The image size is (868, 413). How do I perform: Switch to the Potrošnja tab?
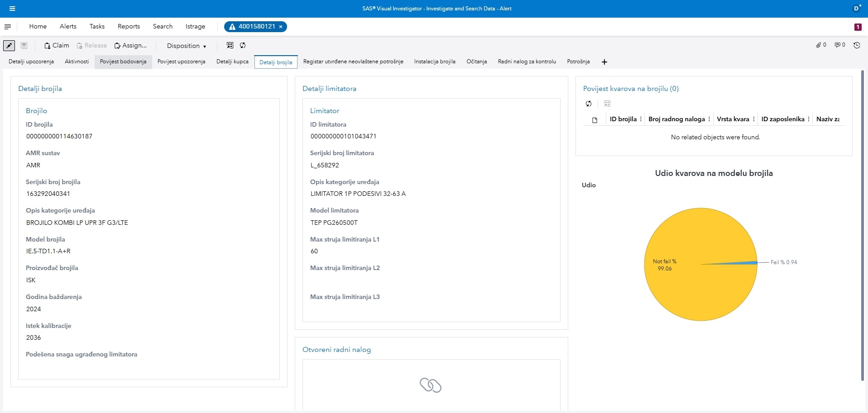578,62
